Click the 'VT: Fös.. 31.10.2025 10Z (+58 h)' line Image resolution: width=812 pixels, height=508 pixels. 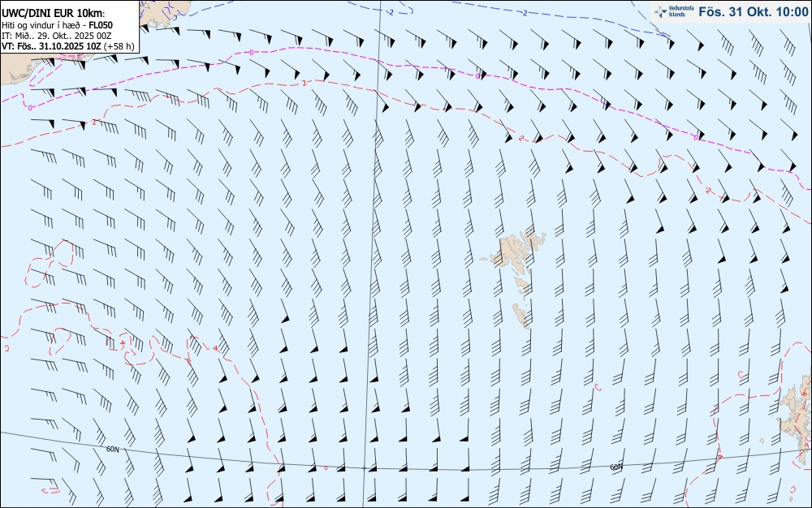(68, 46)
